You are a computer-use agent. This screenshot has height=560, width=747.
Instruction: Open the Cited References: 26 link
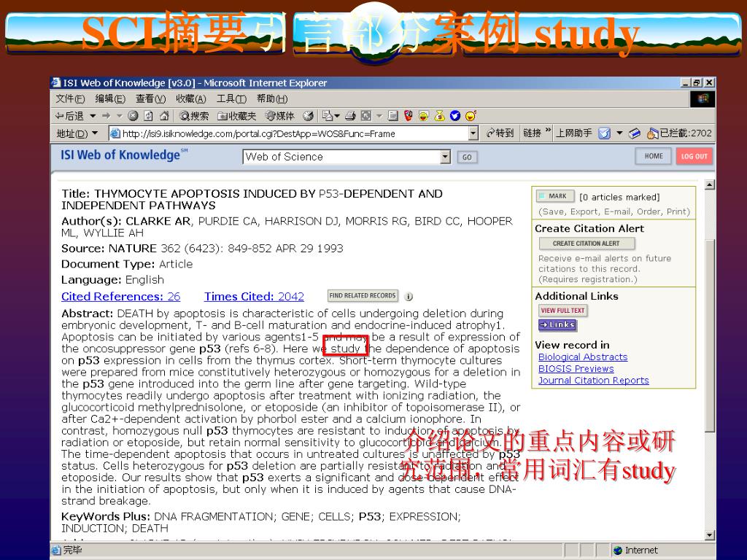[x=120, y=297]
